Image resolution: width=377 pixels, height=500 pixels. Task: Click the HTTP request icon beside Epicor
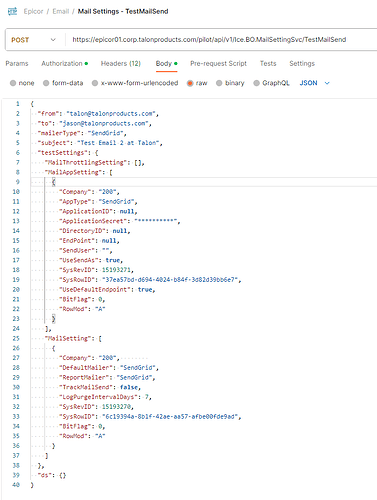pos(12,12)
